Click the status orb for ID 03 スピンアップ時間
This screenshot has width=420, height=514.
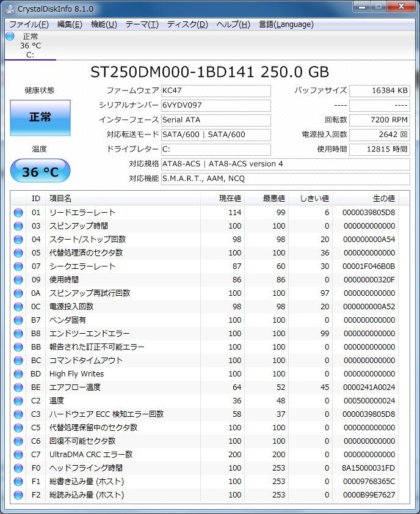[18, 226]
